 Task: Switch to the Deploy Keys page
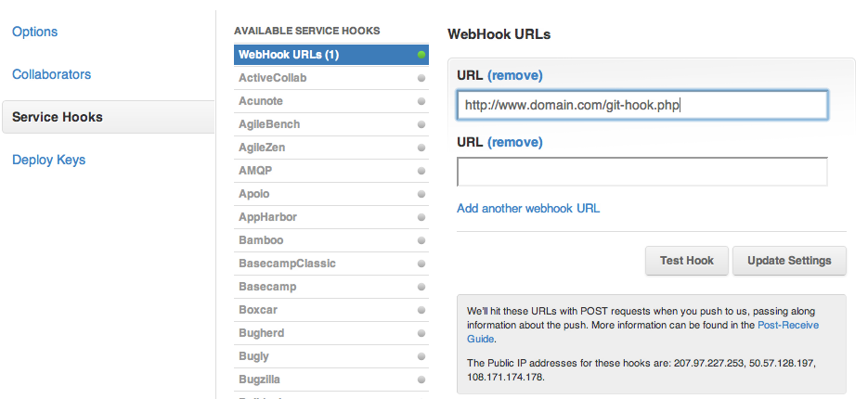(x=48, y=160)
